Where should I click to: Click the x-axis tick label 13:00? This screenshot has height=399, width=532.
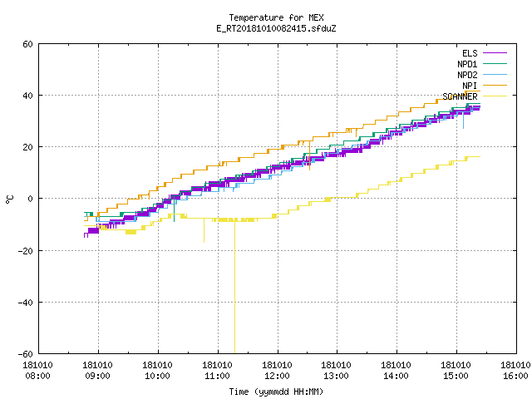336,376
